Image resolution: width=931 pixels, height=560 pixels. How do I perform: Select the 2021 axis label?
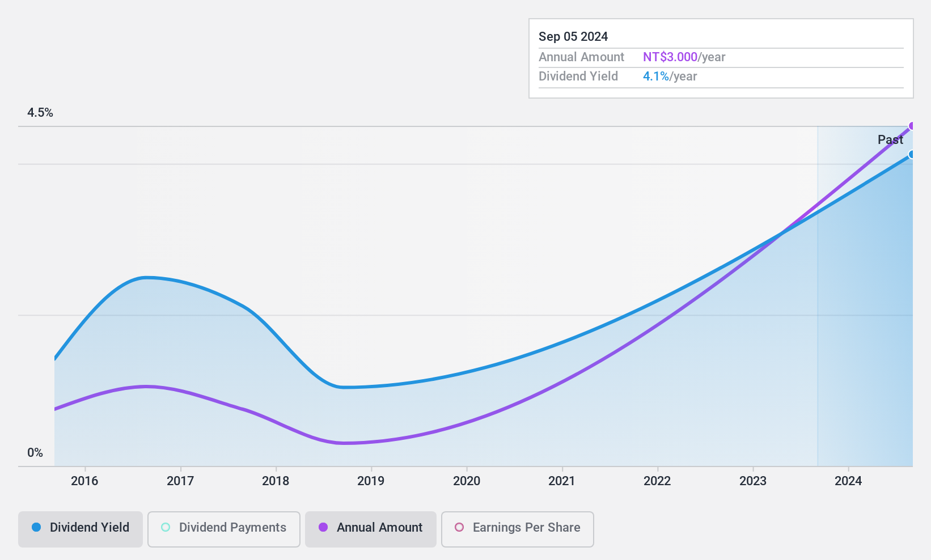tap(562, 481)
